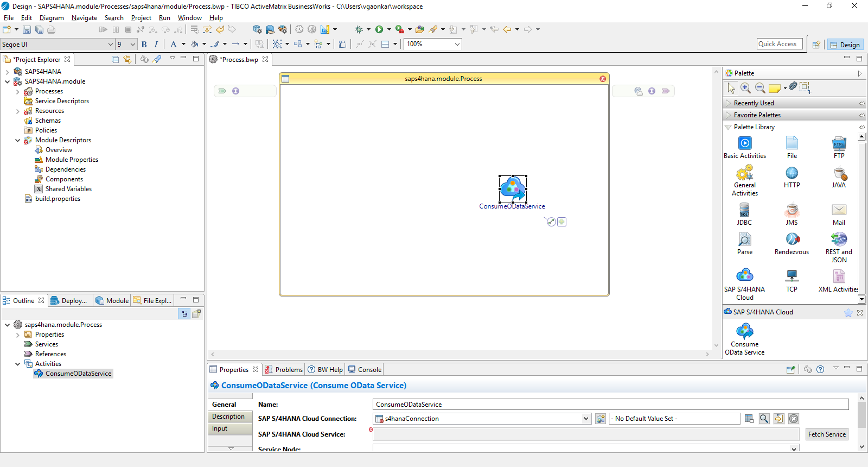Viewport: 868px width, 467px height.
Task: Open SAP S/4HANA Cloud Connection dropdown
Action: click(586, 419)
